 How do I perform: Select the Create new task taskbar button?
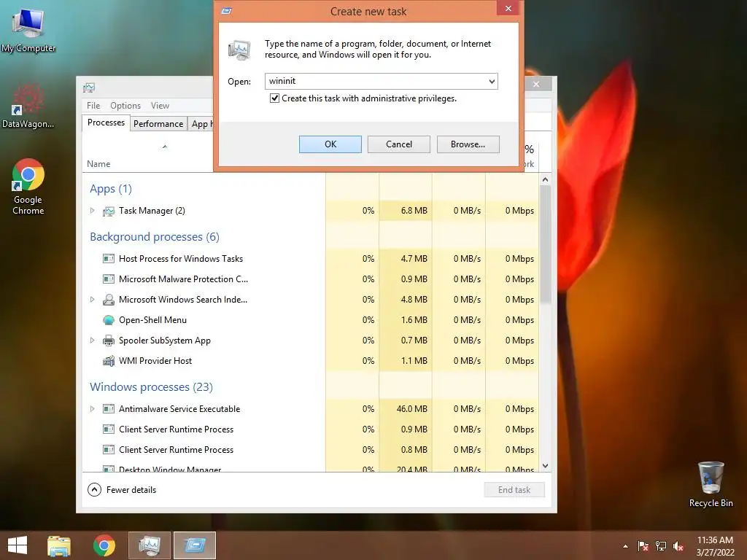tap(194, 545)
